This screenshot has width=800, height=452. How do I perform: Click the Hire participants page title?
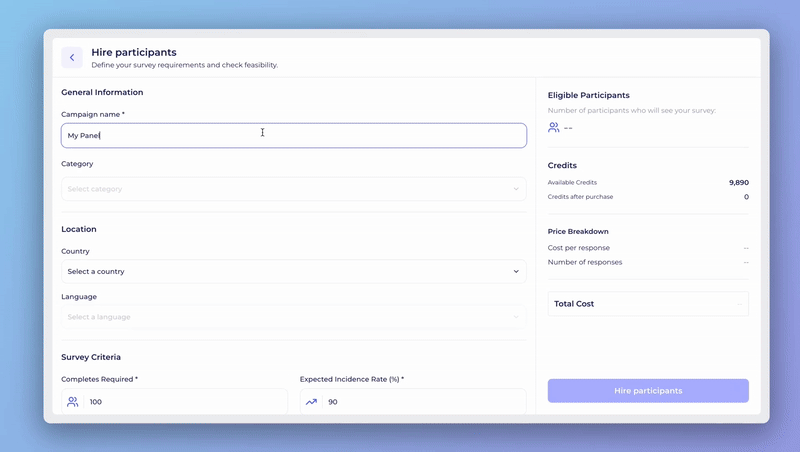coord(134,52)
